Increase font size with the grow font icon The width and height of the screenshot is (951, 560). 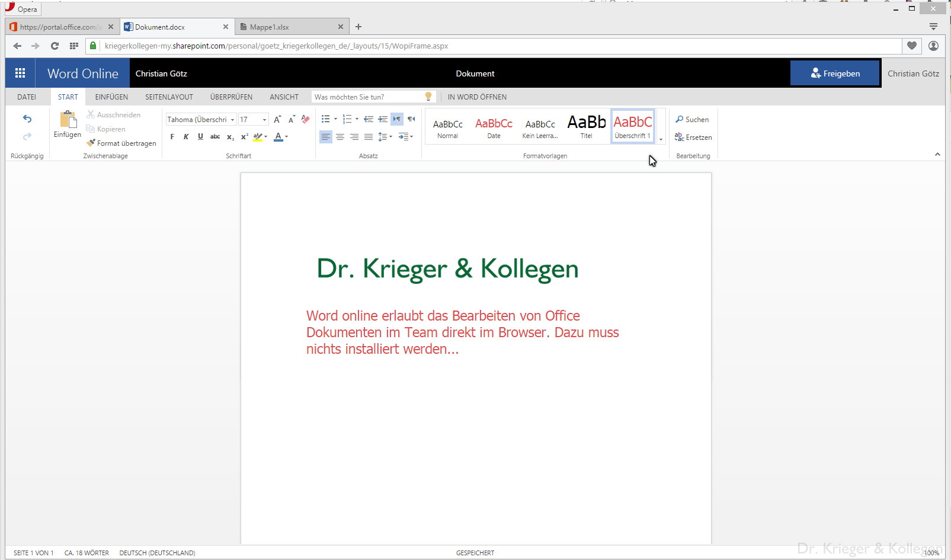[277, 119]
